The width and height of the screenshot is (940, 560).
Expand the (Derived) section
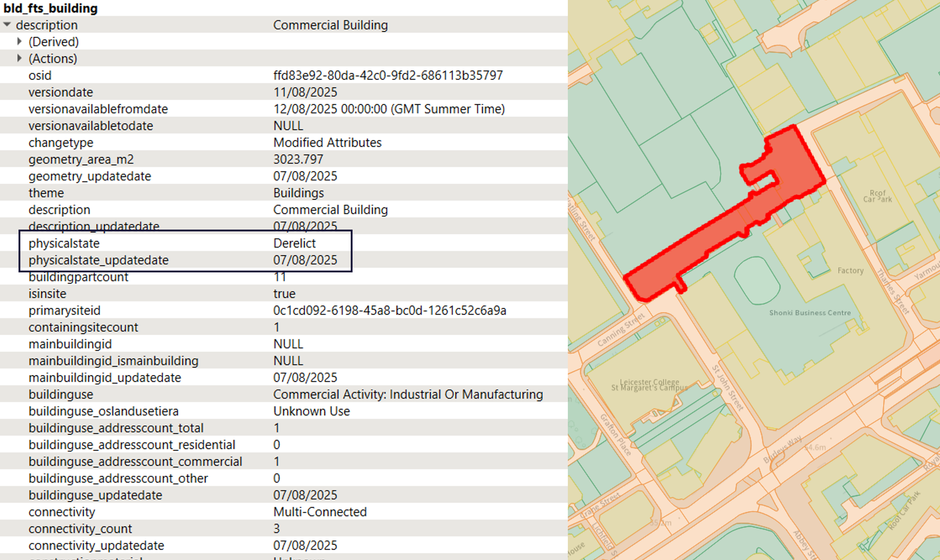19,41
